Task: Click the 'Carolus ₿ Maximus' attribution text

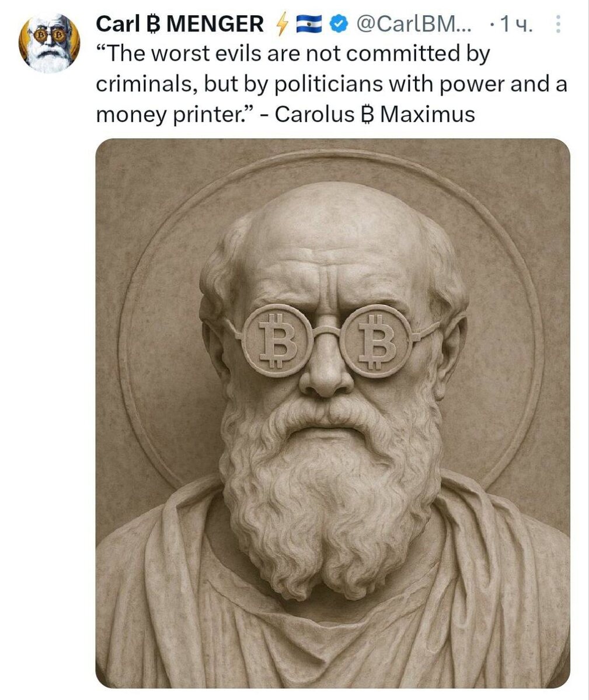Action: tap(375, 114)
